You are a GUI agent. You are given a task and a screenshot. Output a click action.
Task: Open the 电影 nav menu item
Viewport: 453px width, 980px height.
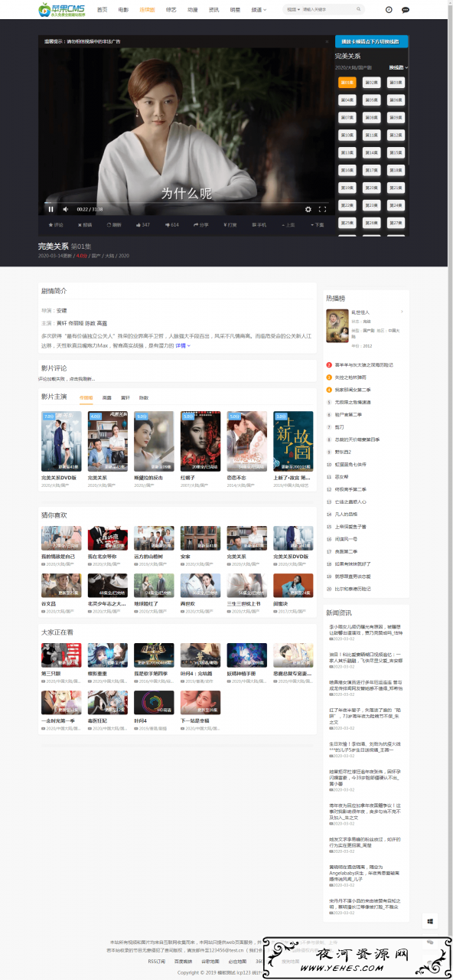click(x=123, y=10)
